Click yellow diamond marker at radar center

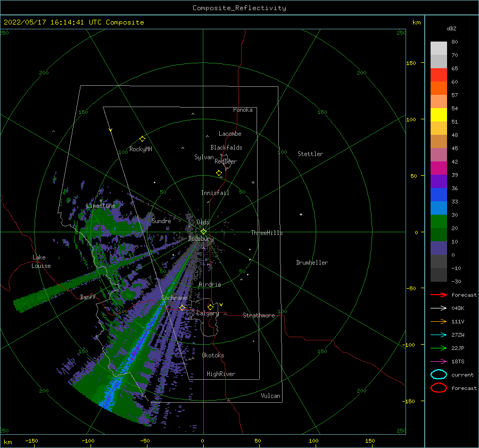pos(203,232)
